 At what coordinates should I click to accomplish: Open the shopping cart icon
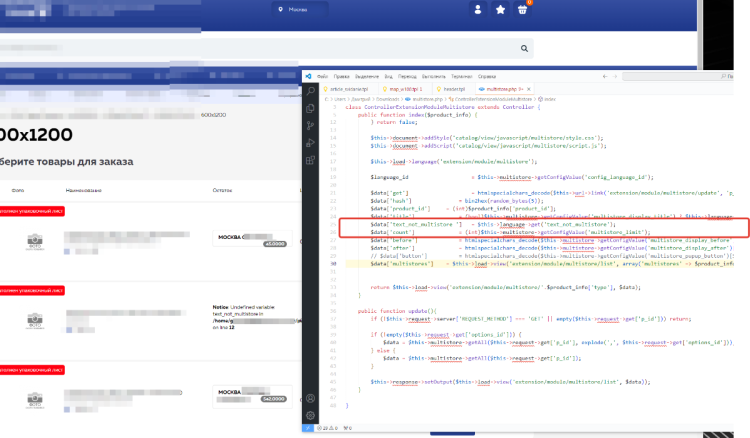tap(522, 10)
